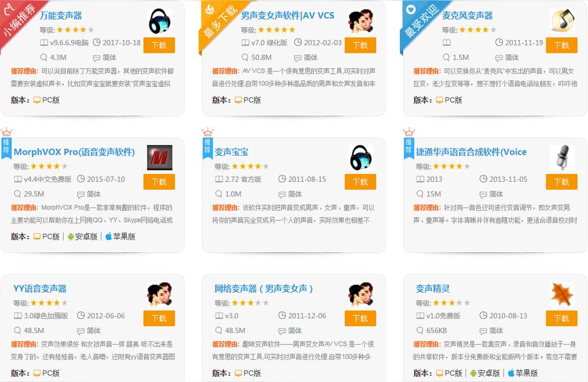Open the 万能变声器 title link
Screen dimensions: 588x382
(x=61, y=16)
